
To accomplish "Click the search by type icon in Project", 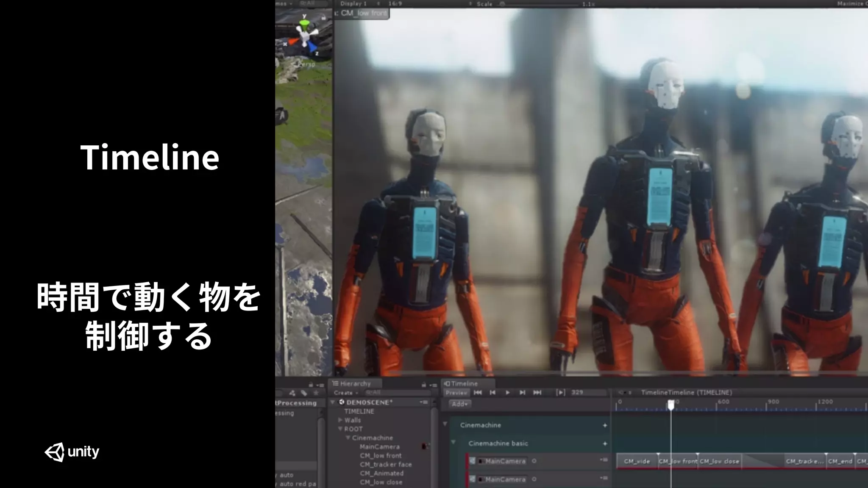I will [292, 393].
